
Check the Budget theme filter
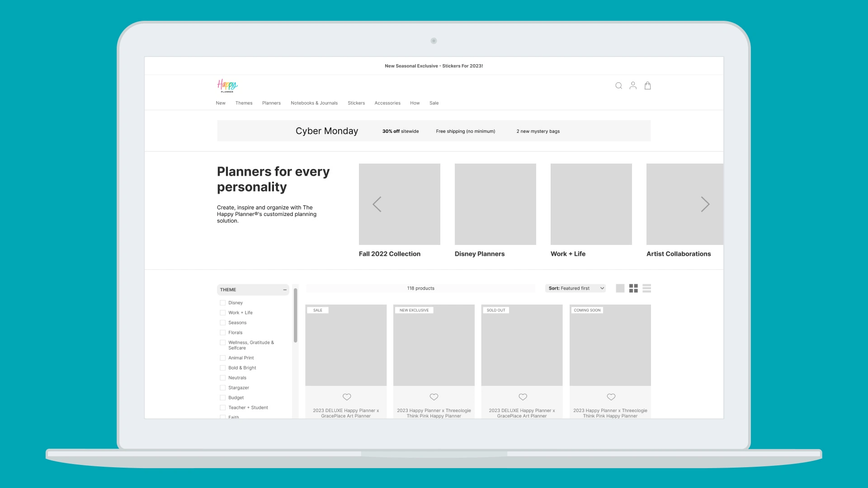click(x=222, y=398)
